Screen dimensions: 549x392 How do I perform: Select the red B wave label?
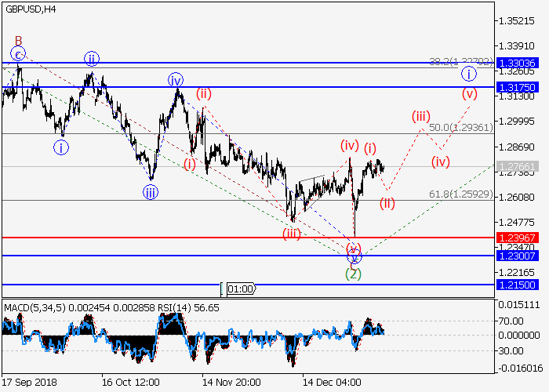coord(17,41)
